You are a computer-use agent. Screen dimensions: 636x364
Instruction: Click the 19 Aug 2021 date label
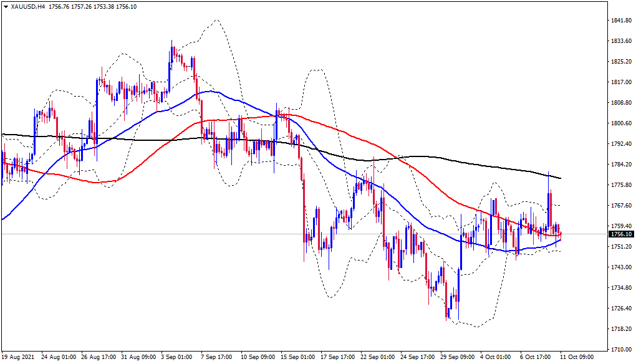(x=18, y=357)
